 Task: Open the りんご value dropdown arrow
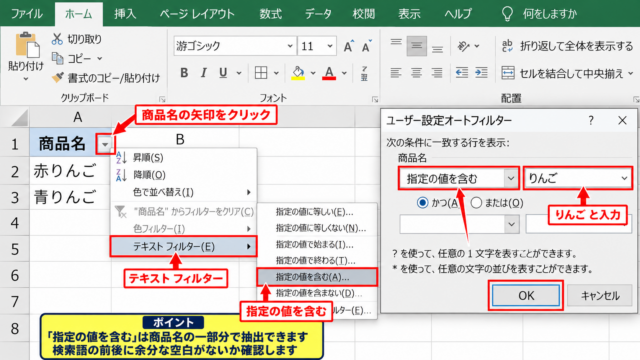[x=624, y=178]
